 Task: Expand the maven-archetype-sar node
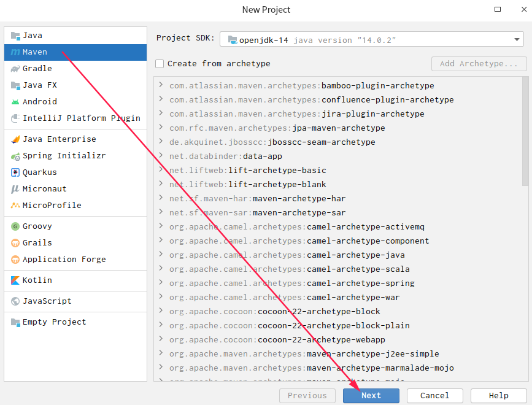click(x=161, y=212)
